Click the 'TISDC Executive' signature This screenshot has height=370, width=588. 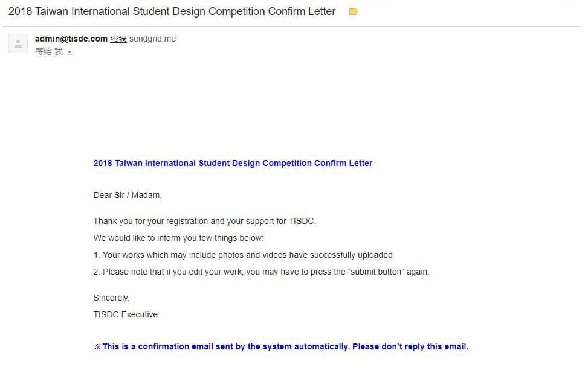coord(125,314)
